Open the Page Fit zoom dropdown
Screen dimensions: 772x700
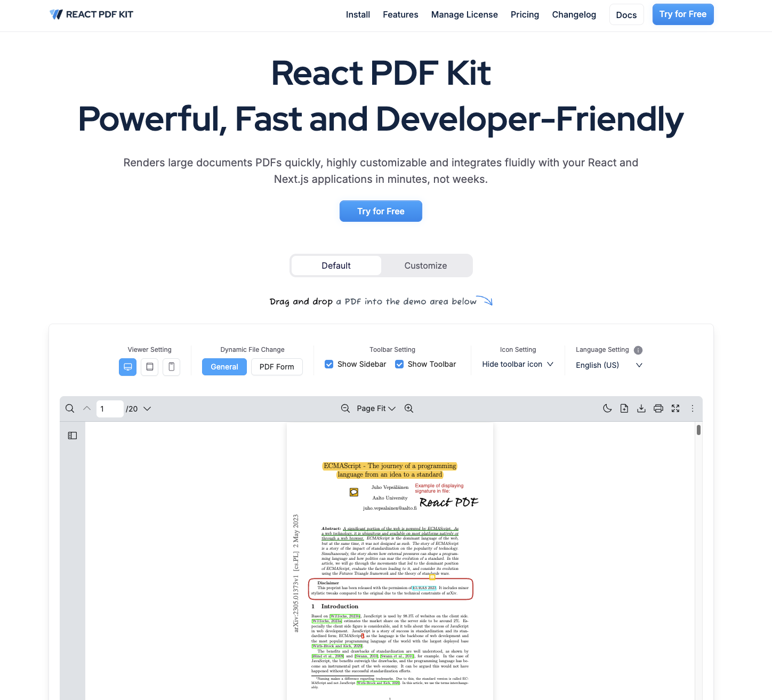coord(376,408)
